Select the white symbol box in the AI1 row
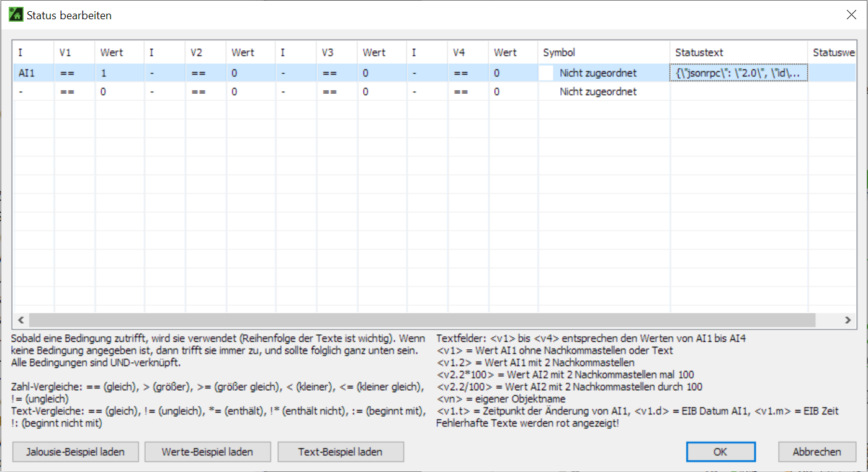The height and width of the screenshot is (472, 868). coord(546,73)
